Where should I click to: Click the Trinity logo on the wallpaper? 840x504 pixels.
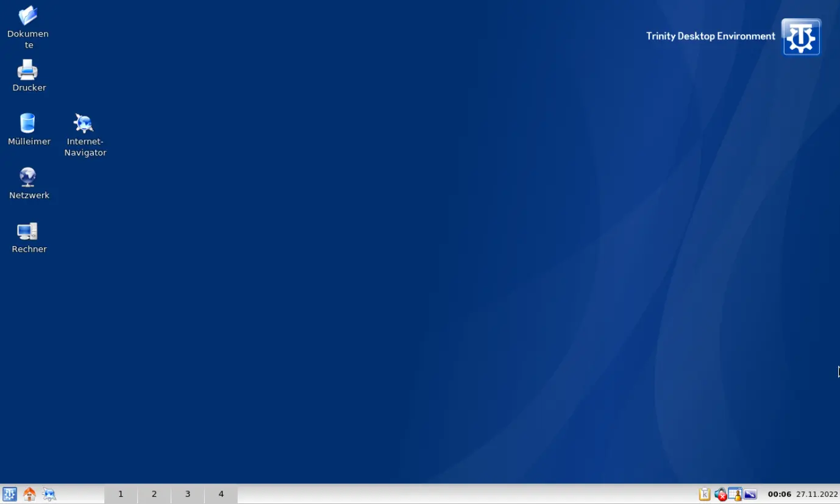click(x=800, y=37)
